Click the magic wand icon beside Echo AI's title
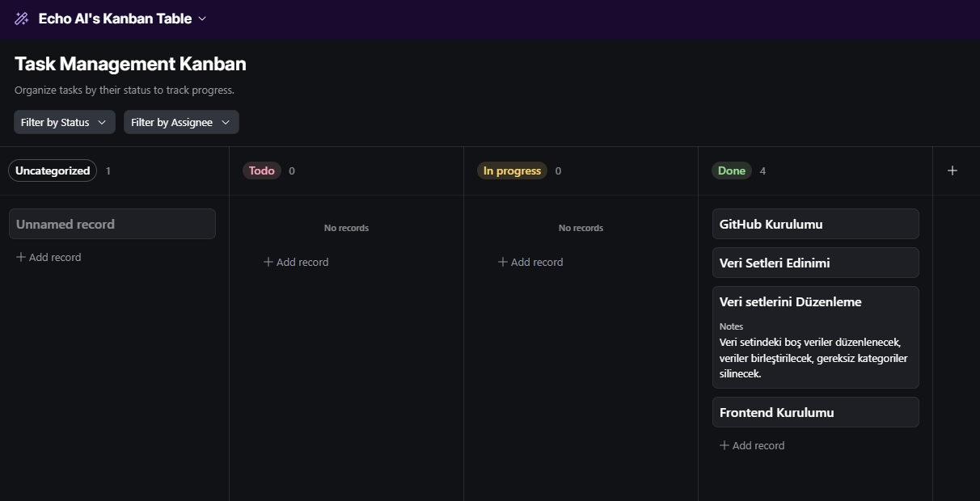The height and width of the screenshot is (501, 980). point(22,19)
